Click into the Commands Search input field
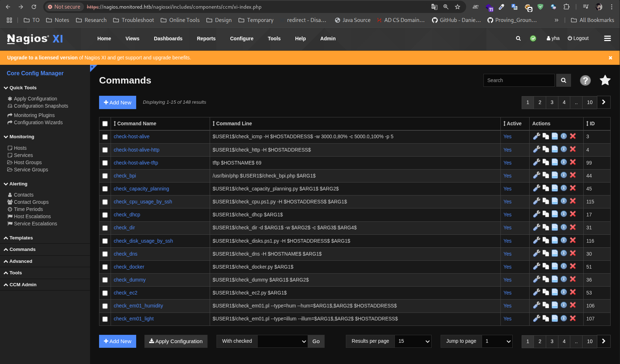 point(519,80)
